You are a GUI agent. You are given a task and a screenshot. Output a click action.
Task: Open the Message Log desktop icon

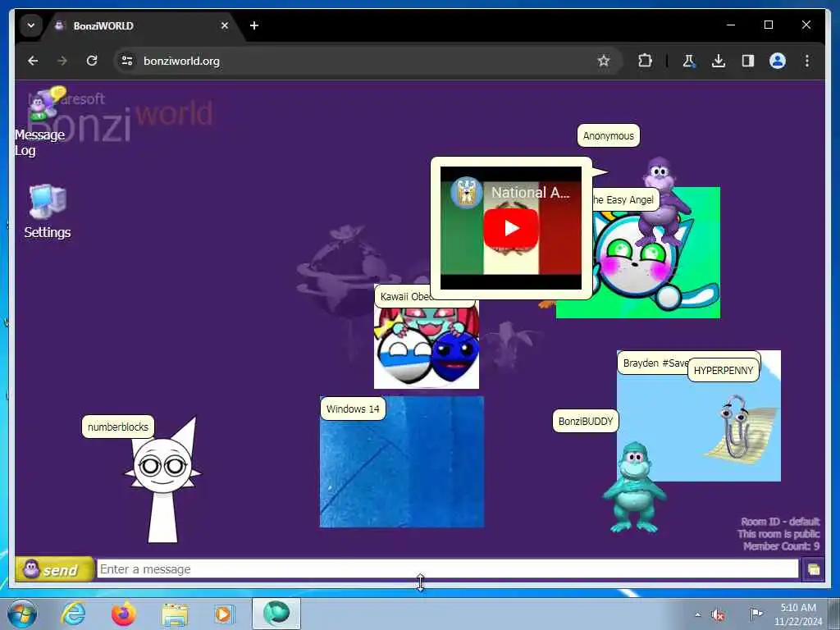coord(40,121)
